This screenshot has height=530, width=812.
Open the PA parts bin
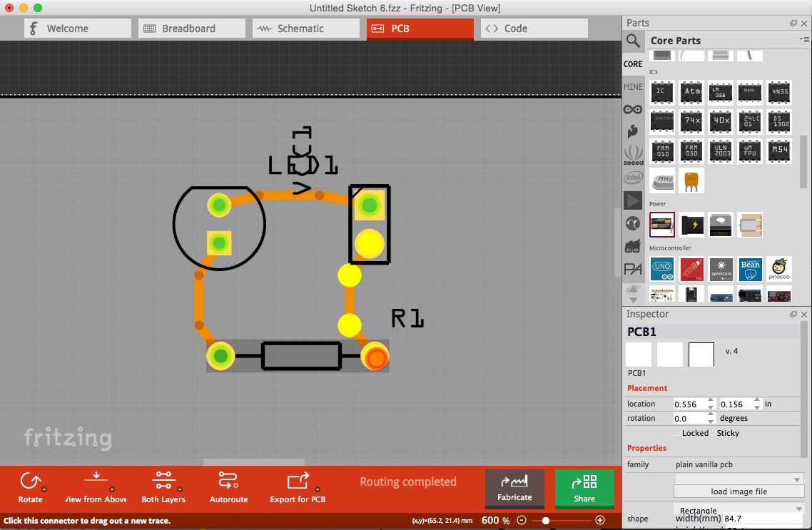(633, 269)
